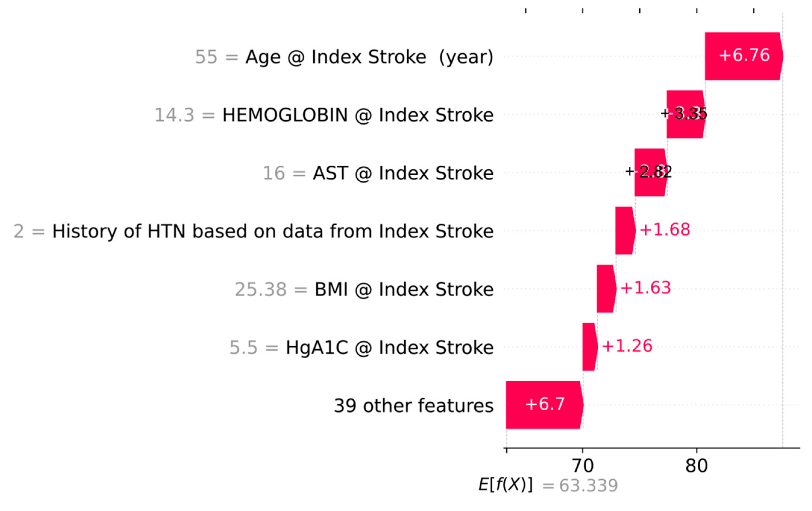
Task: Click the 70 tick label on the x-axis
Action: pos(583,466)
